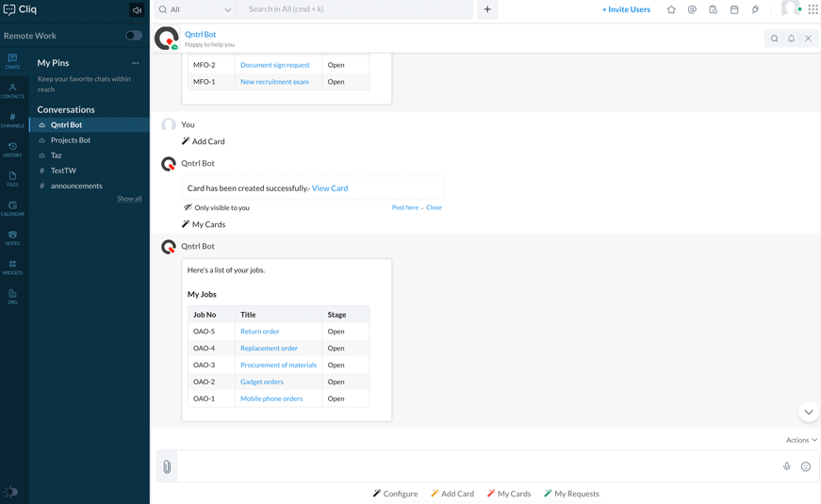
Task: Click My Requests bot action
Action: click(571, 494)
